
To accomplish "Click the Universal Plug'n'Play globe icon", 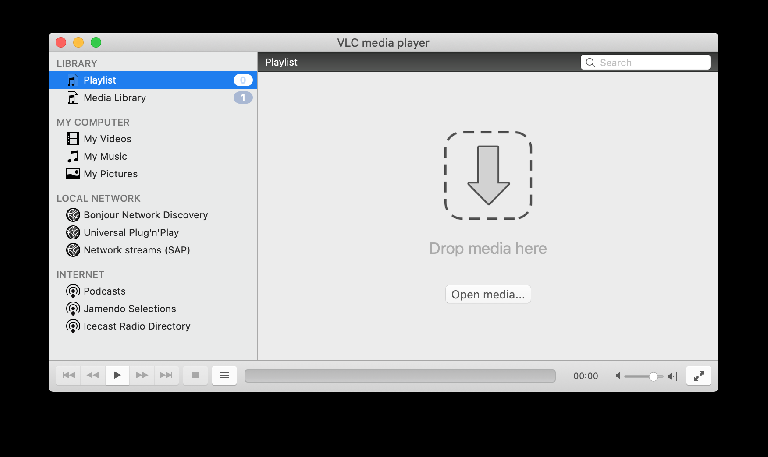I will tap(73, 232).
